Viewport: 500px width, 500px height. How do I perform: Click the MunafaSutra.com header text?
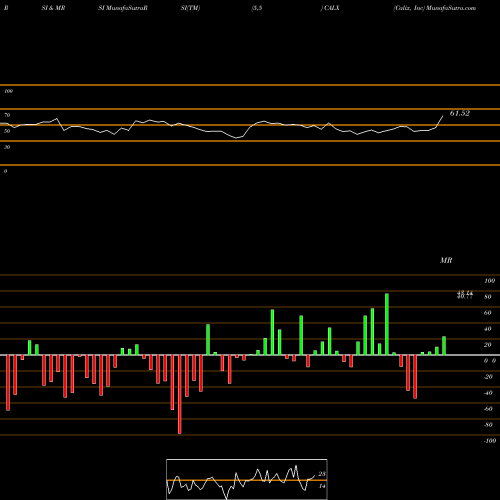[x=451, y=8]
